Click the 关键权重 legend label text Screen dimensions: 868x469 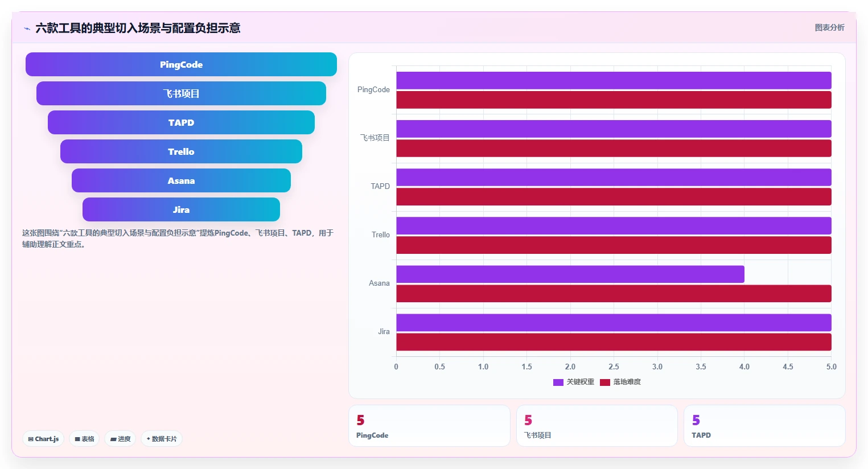[581, 382]
